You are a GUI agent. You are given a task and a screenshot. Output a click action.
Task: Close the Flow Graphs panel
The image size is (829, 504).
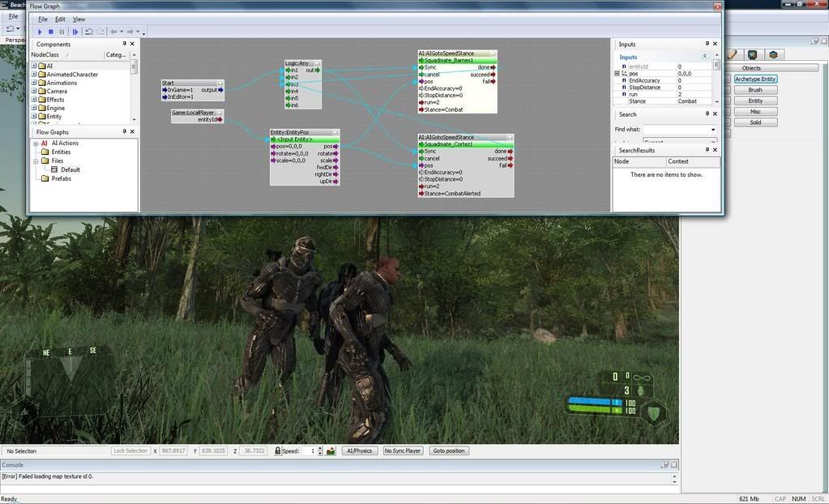[132, 131]
